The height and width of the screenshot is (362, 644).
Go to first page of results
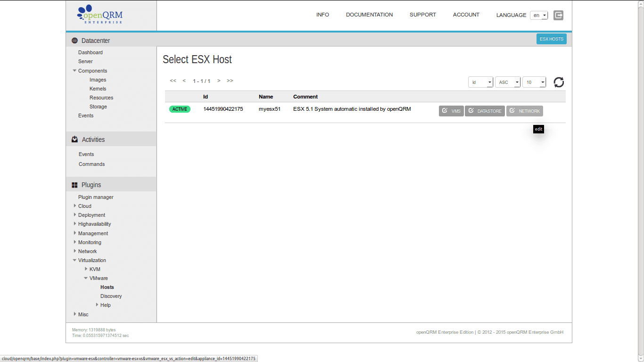point(173,81)
